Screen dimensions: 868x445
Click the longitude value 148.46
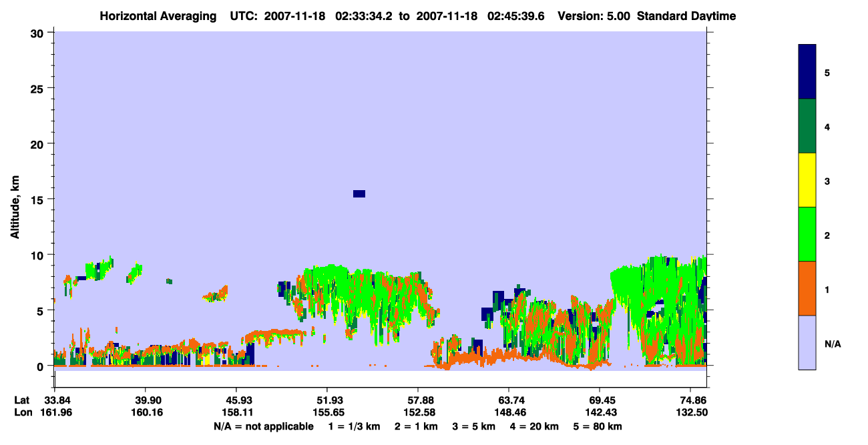coord(509,412)
